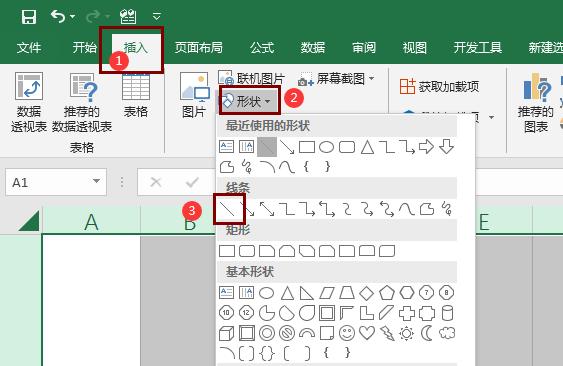Select the snip single corner rectangle in 矩形
Viewport: 563px width, 366px height.
pyautogui.click(x=267, y=251)
